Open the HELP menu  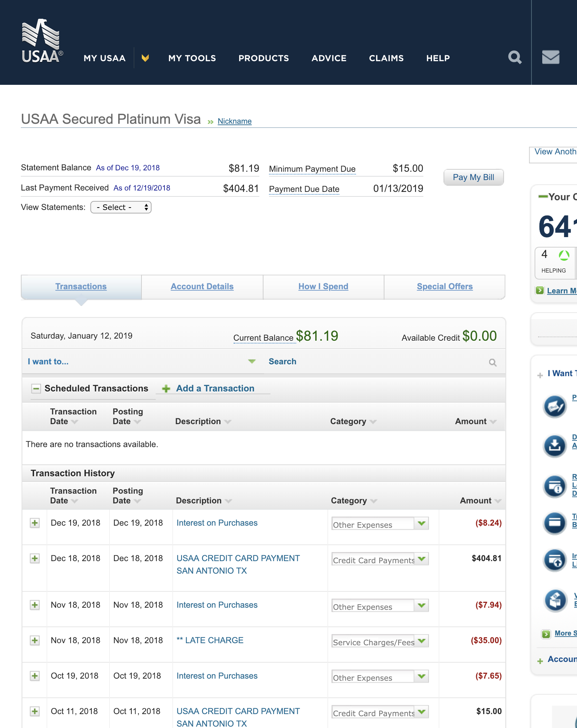[438, 58]
